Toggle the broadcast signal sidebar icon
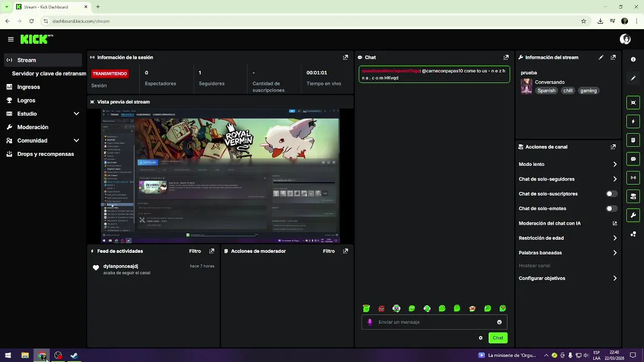644x362 pixels. point(633,177)
